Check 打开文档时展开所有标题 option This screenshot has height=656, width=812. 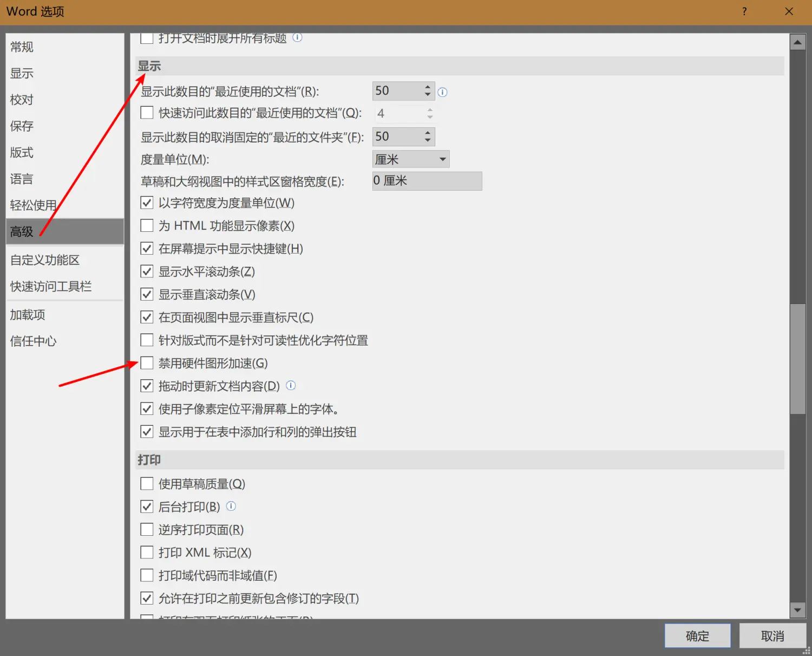(147, 38)
